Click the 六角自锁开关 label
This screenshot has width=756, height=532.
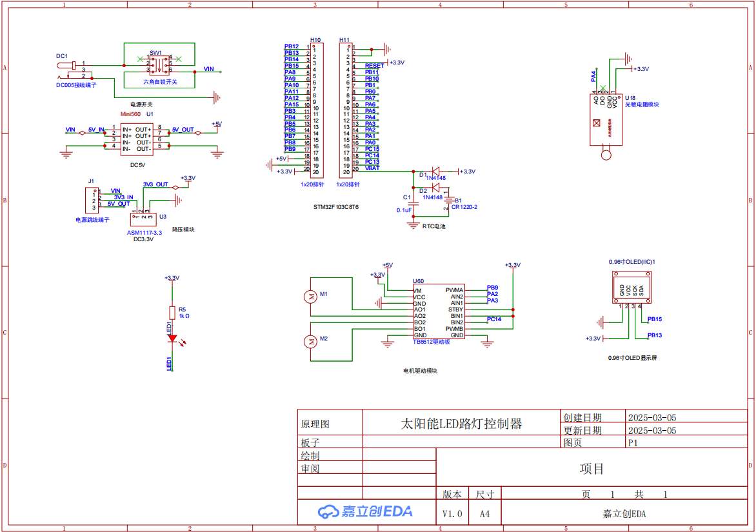160,82
